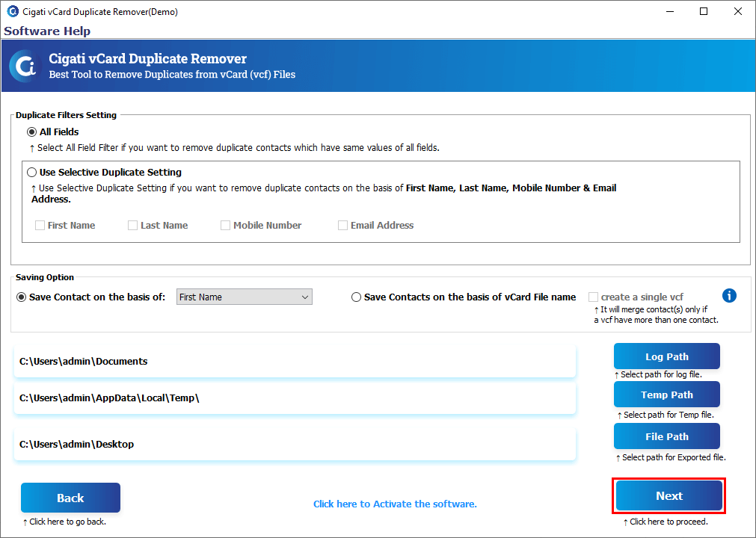Click the Select path for log file hint
Screen dimensions: 756x538
657,374
